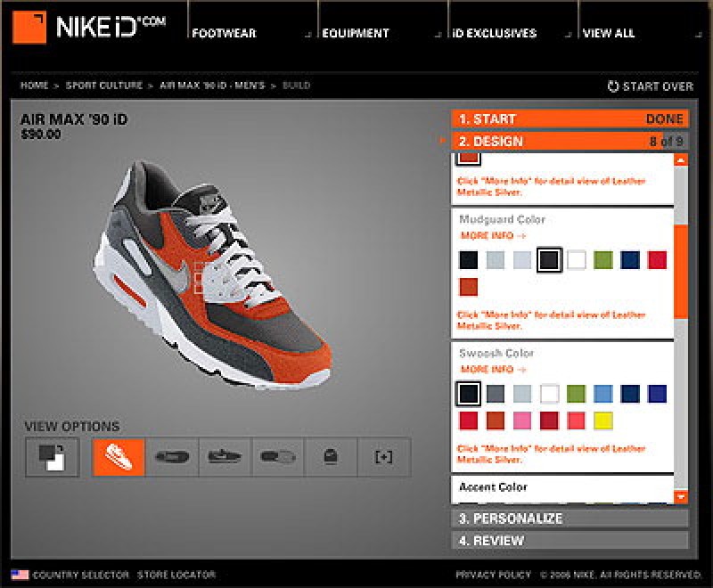Open the Equipment menu

coord(356,33)
